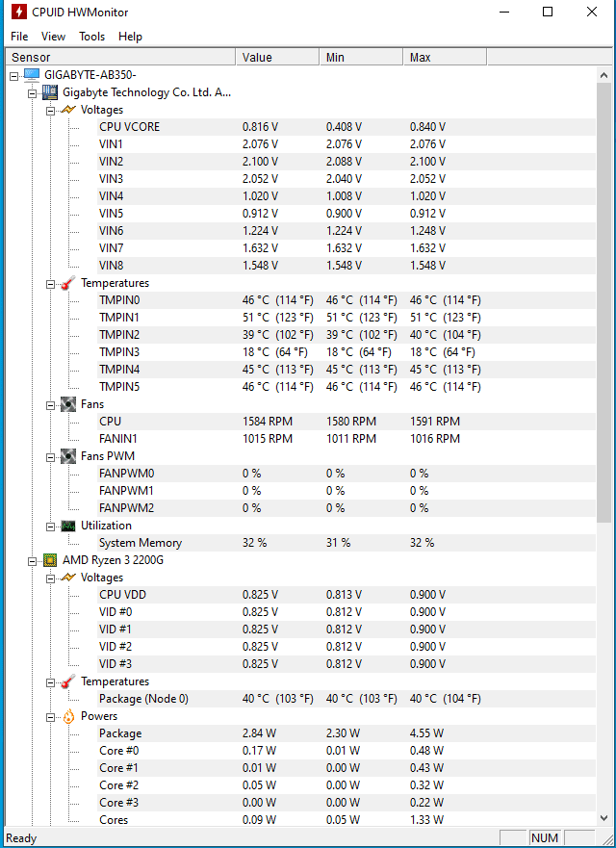Collapse the AMD Ryzen 3 2200G node
616x848 pixels.
pos(33,561)
